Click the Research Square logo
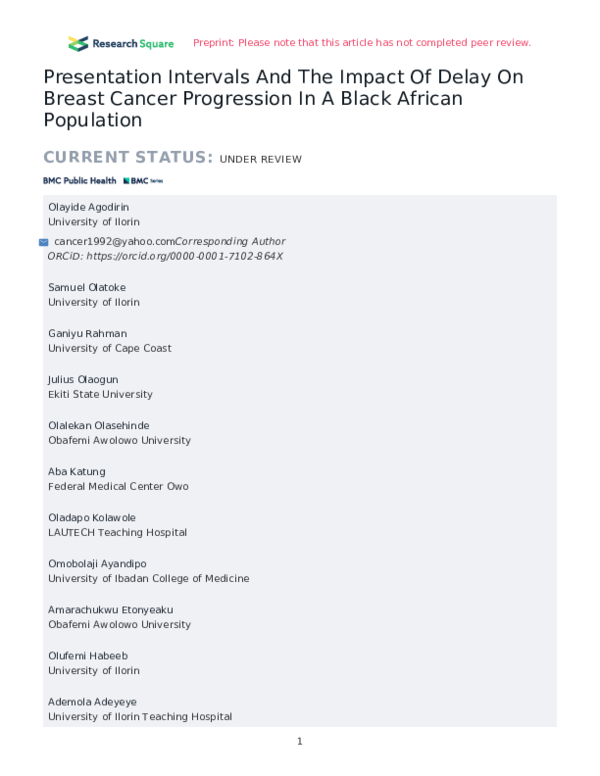 click(121, 43)
